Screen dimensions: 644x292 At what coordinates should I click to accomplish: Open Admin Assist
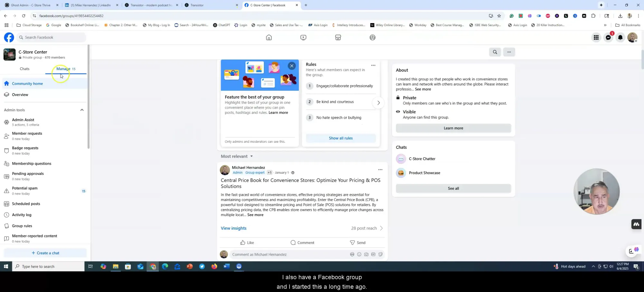coord(45,122)
